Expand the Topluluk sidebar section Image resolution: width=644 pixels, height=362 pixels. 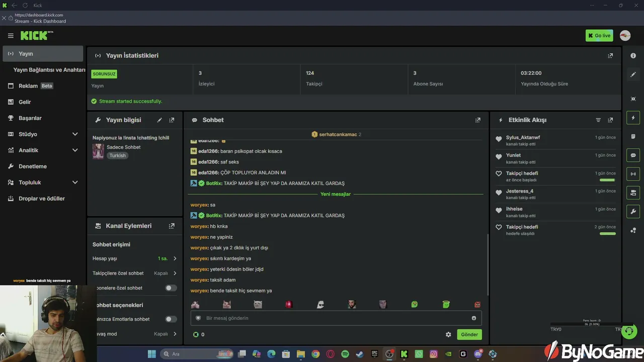pyautogui.click(x=75, y=183)
